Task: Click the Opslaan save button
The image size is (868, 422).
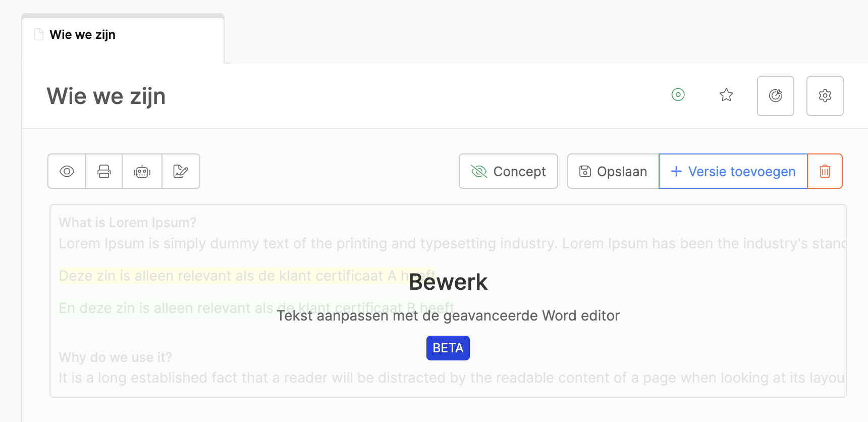Action: pos(613,171)
